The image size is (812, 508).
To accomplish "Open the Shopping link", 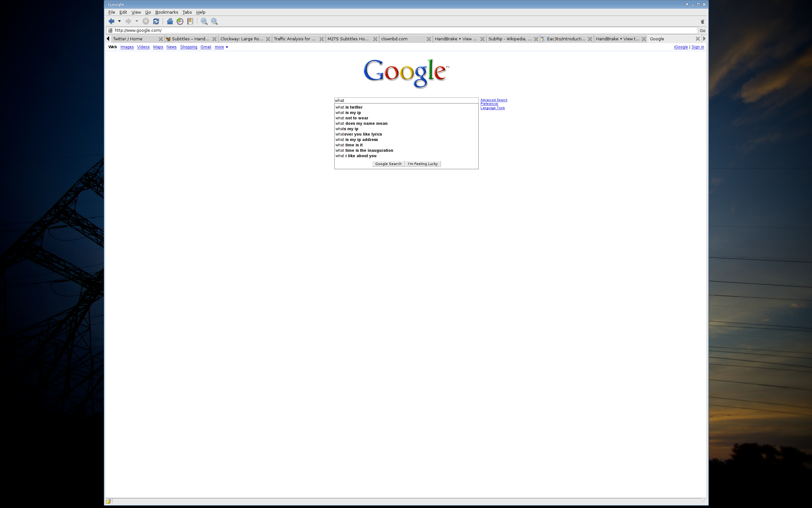I will tap(189, 47).
